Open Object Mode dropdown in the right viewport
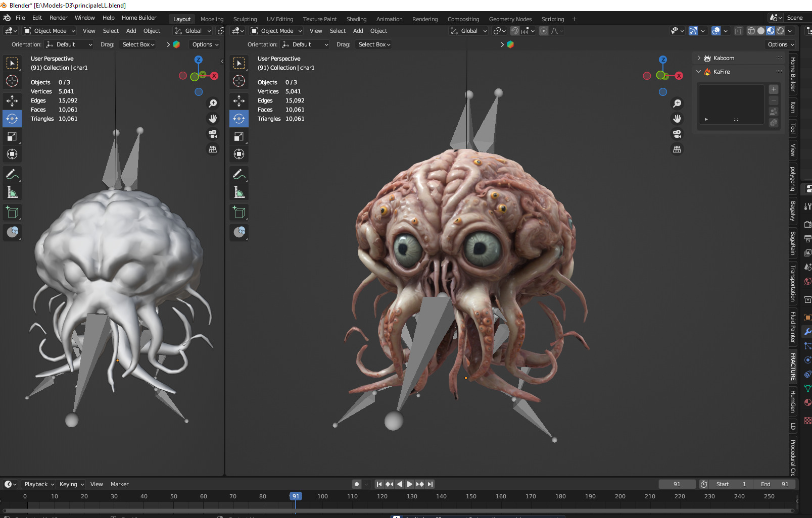This screenshot has width=812, height=518. pyautogui.click(x=276, y=31)
